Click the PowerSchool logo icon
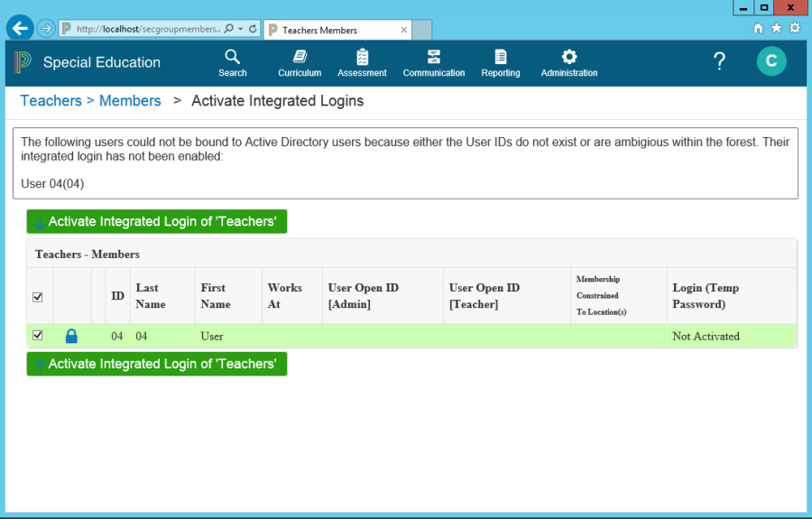The width and height of the screenshot is (812, 519). (x=23, y=62)
